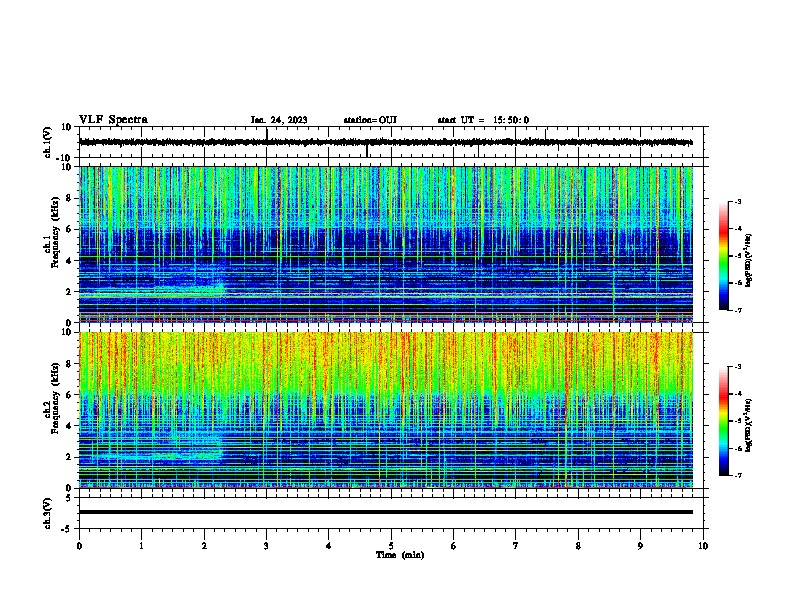Select the date 'Jan. 24, 2023'

pos(279,120)
